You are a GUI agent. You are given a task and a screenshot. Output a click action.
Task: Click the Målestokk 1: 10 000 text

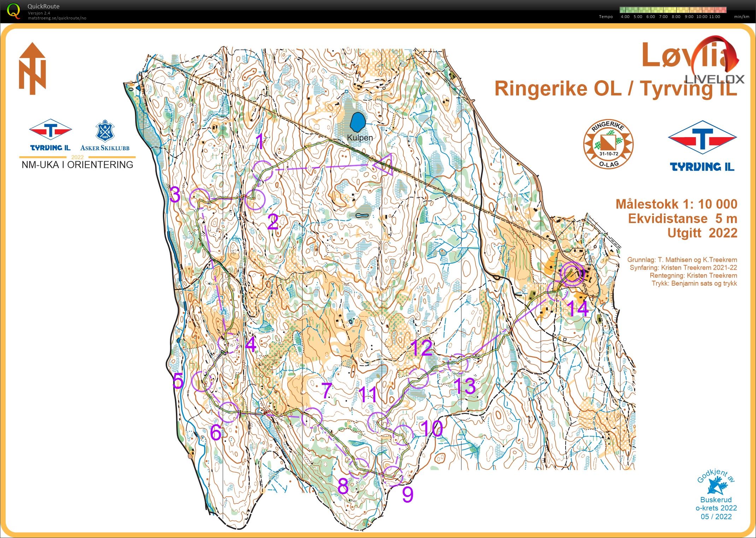point(677,204)
